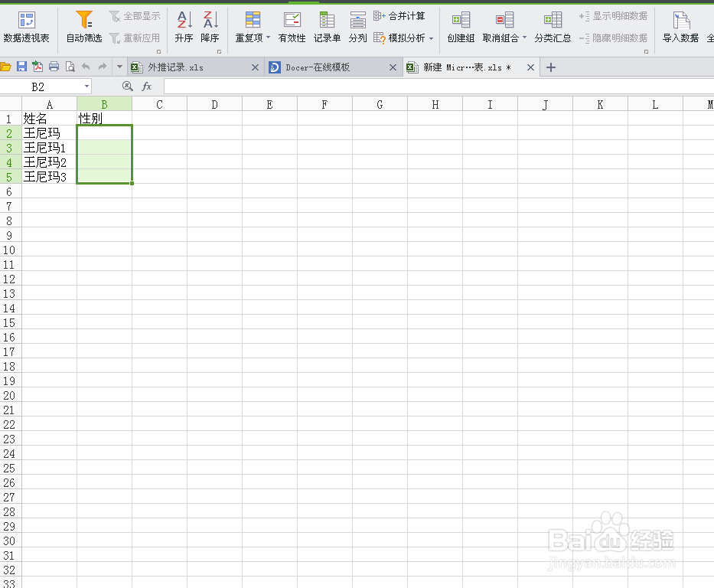The image size is (714, 588).
Task: Click 合并计算 consolidate
Action: [x=399, y=16]
